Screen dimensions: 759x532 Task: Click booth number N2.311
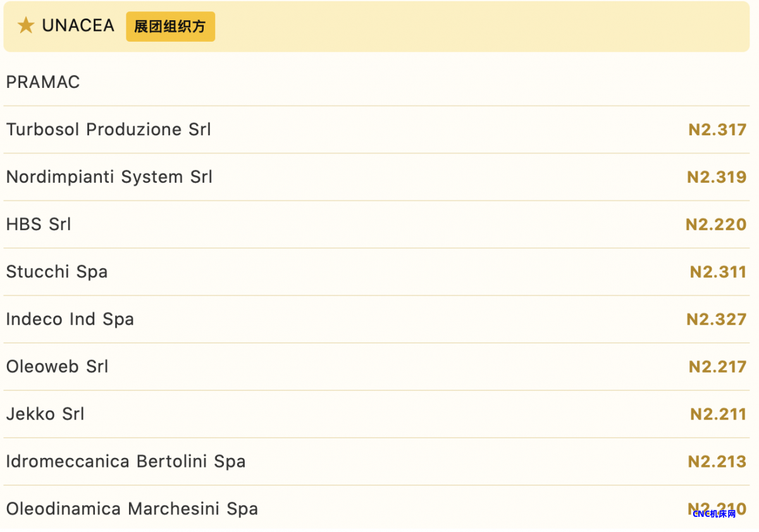click(718, 272)
